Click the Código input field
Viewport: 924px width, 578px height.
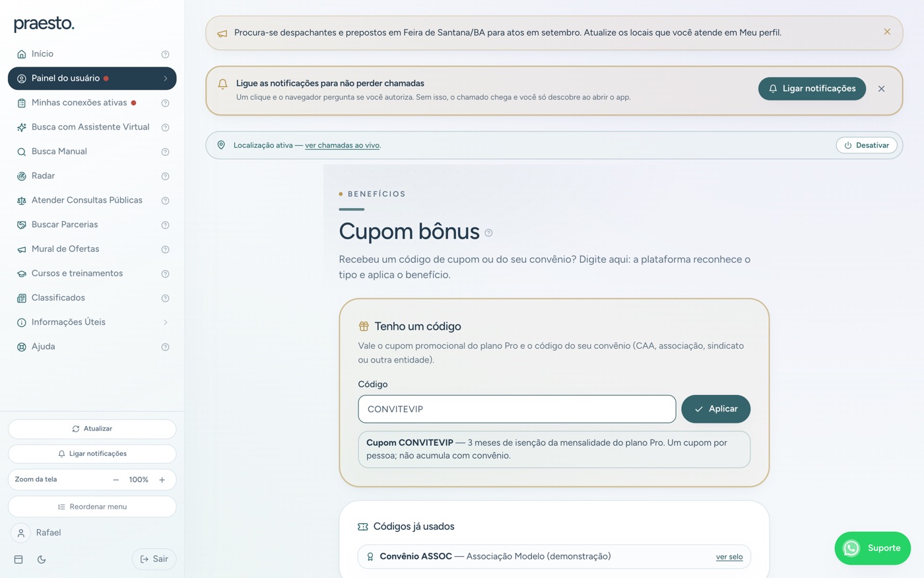click(517, 409)
